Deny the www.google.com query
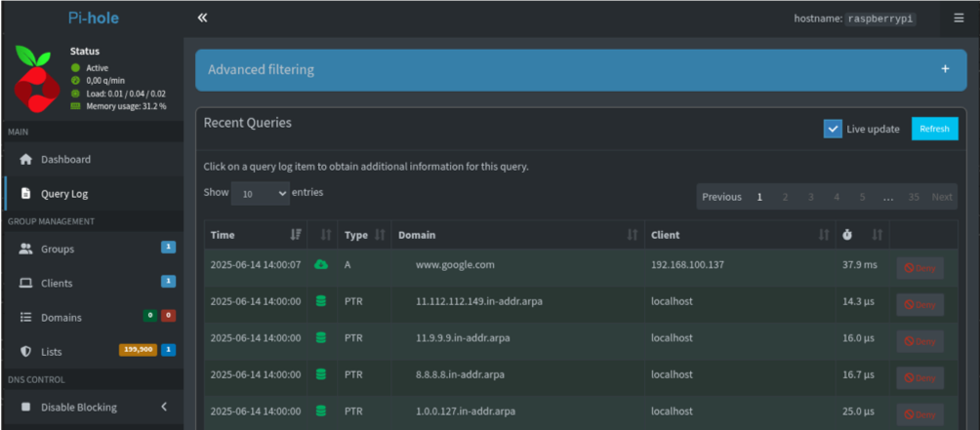Viewport: 980px width, 430px height. click(x=919, y=268)
